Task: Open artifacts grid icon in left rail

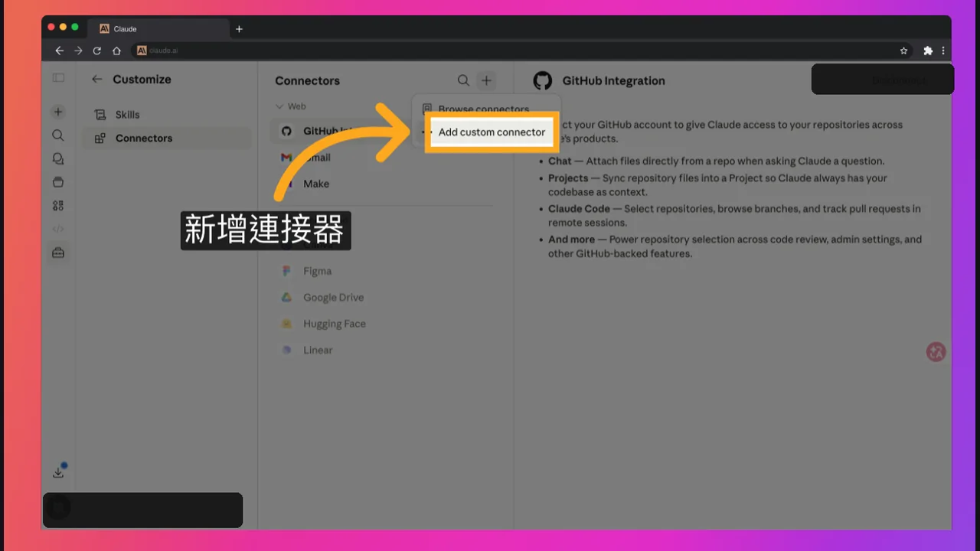Action: click(58, 206)
